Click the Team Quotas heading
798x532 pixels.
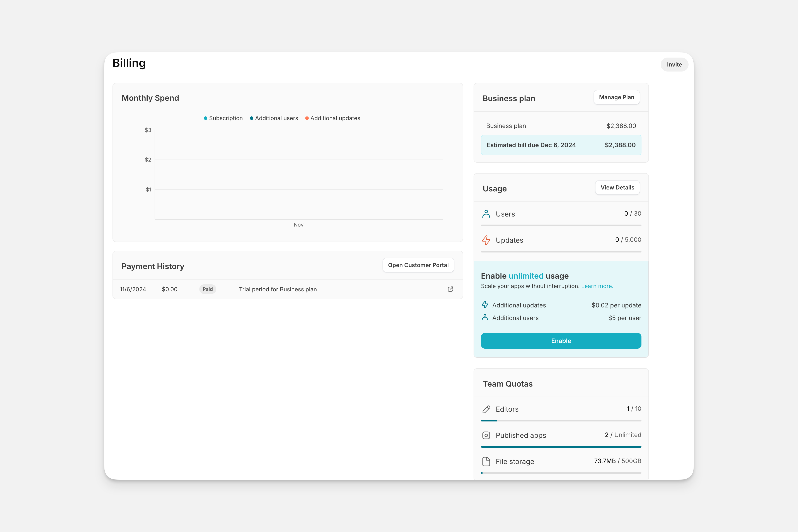508,384
